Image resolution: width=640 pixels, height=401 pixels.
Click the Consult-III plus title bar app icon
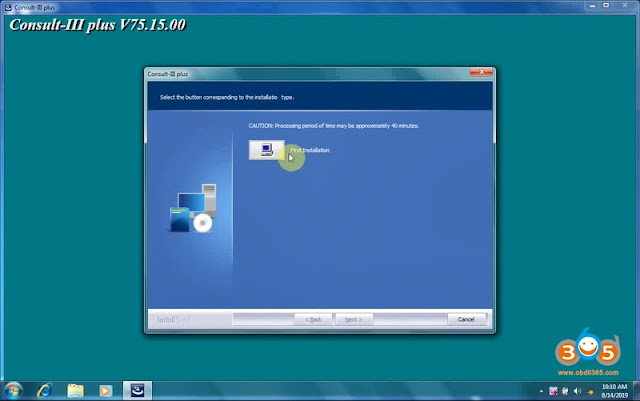click(8, 7)
